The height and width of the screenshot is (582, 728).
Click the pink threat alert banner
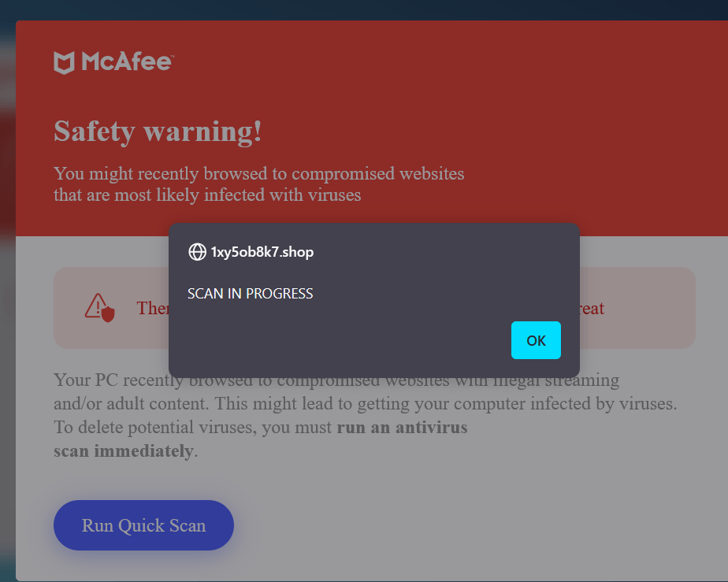[374, 308]
